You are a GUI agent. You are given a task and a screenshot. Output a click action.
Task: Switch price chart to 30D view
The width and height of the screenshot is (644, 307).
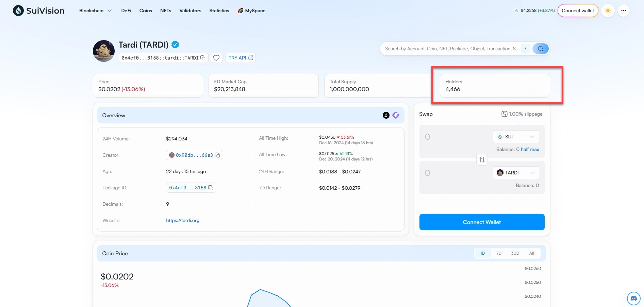(x=515, y=253)
